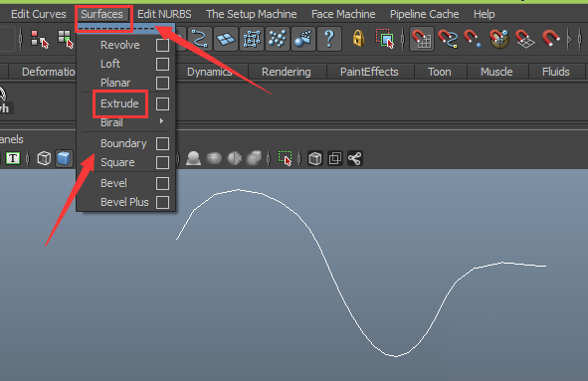Toggle the X-ray cube icon in panel toolbar
The width and height of the screenshot is (588, 381).
pos(315,158)
